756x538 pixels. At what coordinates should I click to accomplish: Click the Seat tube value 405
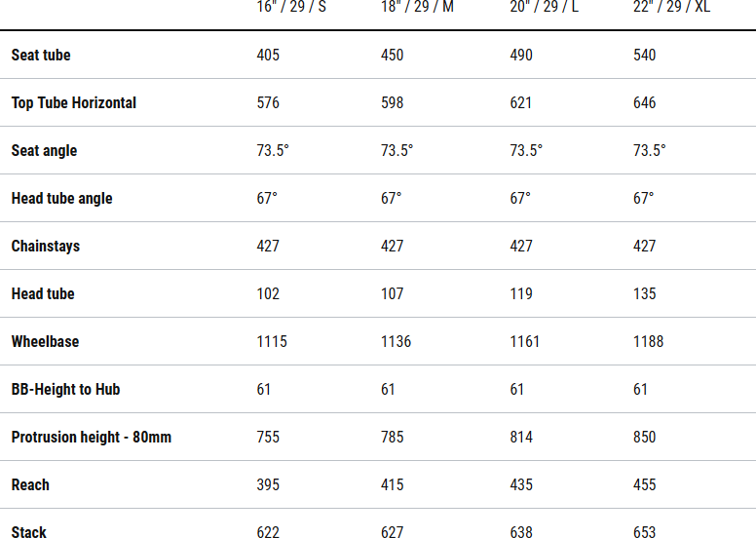pos(268,55)
